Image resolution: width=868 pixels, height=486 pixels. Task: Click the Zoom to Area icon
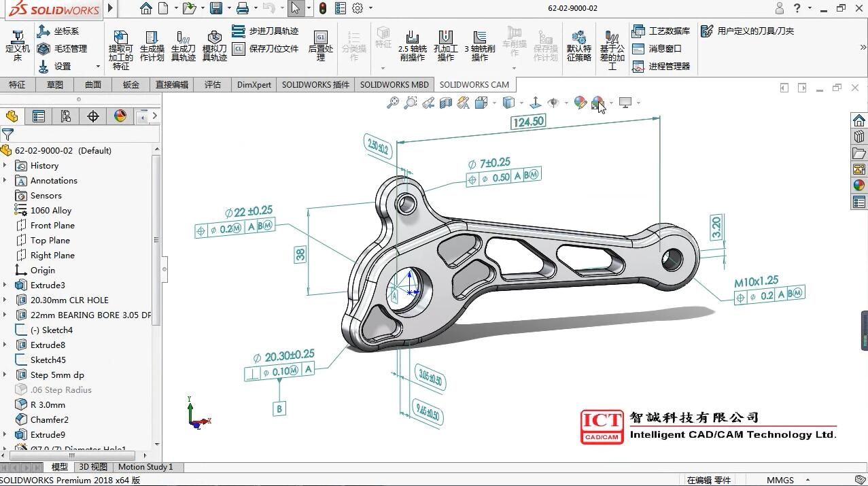[x=411, y=103]
